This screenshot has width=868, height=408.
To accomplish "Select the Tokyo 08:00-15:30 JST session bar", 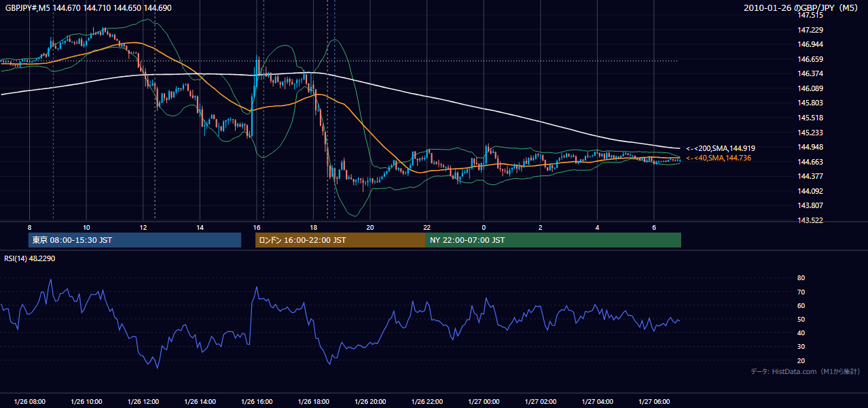I will coord(135,240).
